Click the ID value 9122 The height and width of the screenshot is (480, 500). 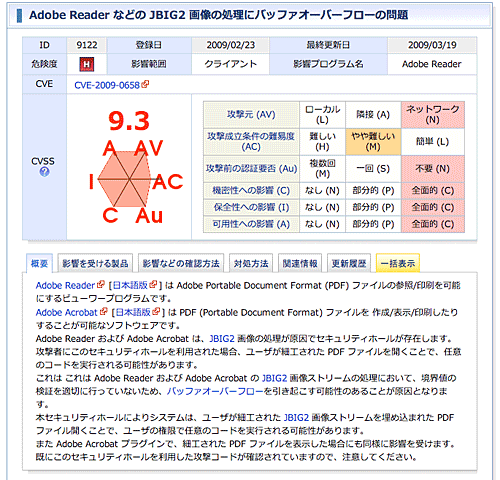pos(87,45)
